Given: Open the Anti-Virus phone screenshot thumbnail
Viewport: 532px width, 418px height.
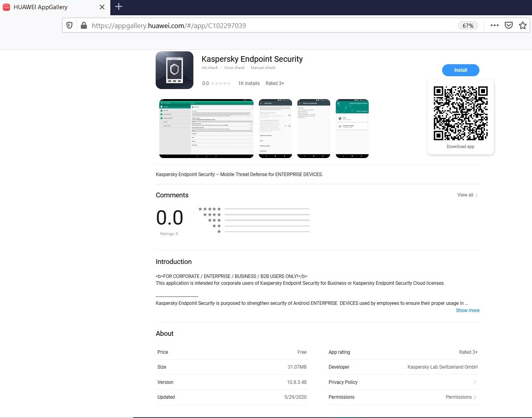Looking at the screenshot, I should [275, 128].
